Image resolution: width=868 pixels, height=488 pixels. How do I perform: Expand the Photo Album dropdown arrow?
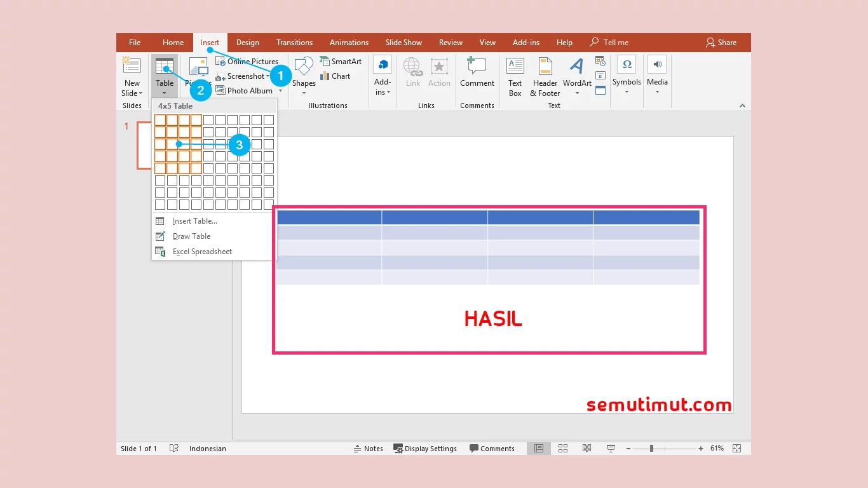click(280, 91)
